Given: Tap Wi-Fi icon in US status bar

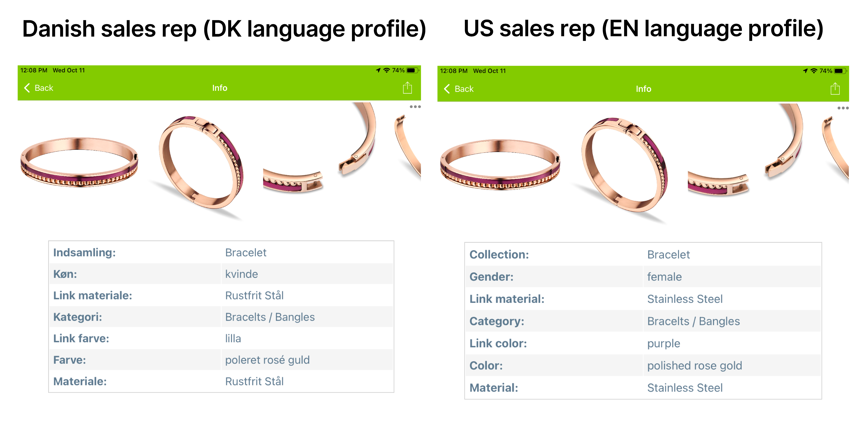Looking at the screenshot, I should pyautogui.click(x=814, y=71).
